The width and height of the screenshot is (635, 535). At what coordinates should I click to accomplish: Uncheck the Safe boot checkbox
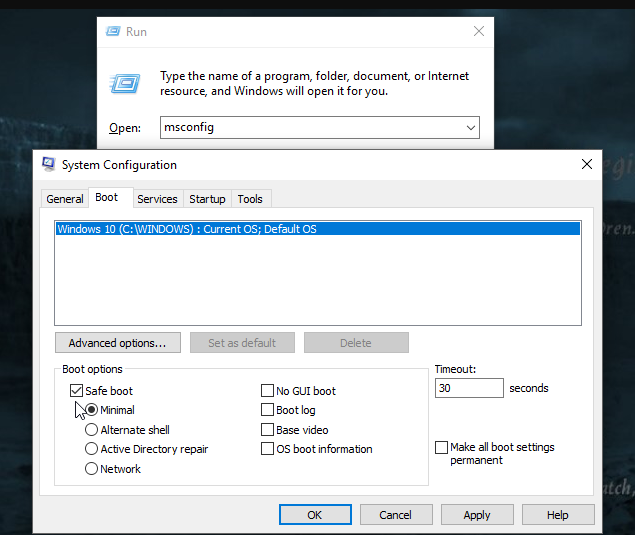click(x=76, y=391)
